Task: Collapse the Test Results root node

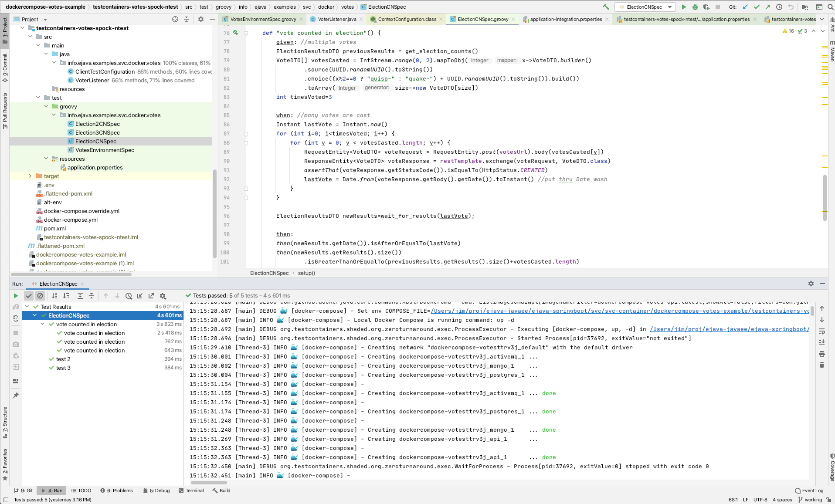Action: point(27,307)
